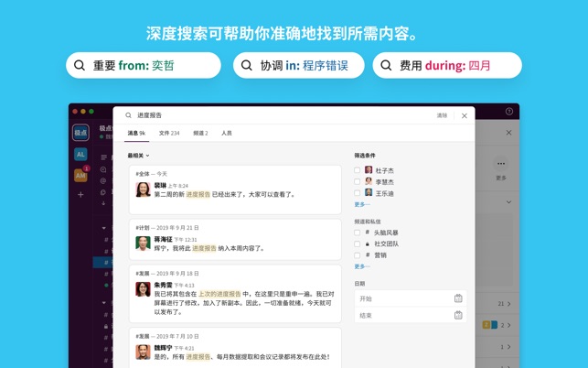This screenshot has width=588, height=368.
Task: Click the down-arrow show more icon in sidebar
Action: click(103, 203)
